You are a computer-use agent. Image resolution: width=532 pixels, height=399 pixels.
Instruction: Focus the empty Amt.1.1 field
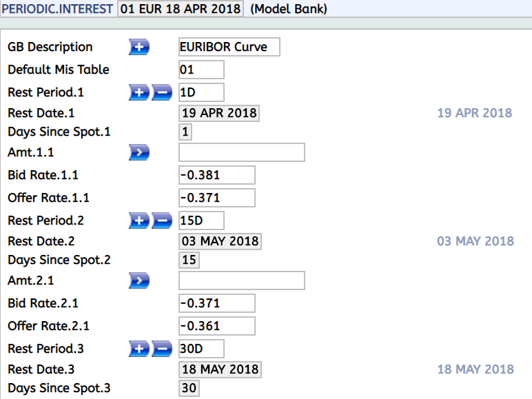(x=241, y=152)
